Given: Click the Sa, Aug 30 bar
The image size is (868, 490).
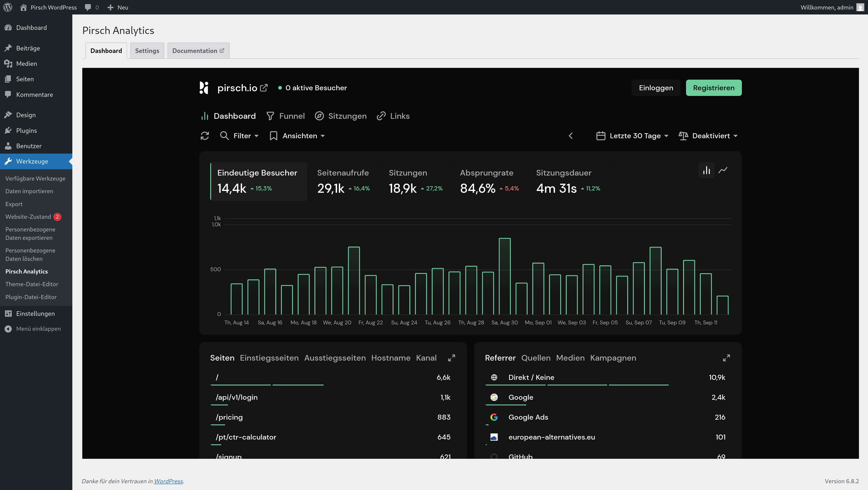Looking at the screenshot, I should 505,276.
